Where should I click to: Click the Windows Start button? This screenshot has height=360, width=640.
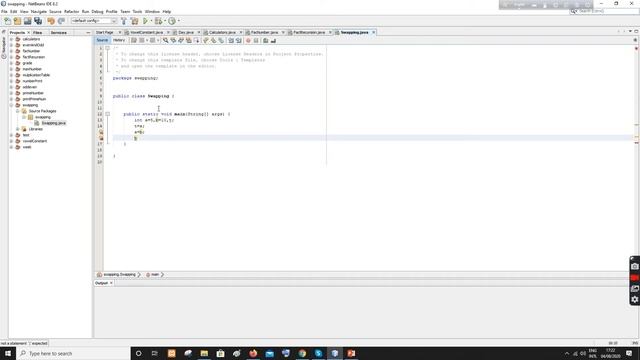8,353
